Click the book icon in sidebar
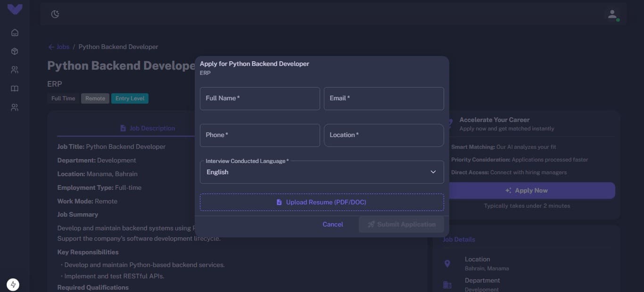The image size is (644, 292). (x=15, y=89)
